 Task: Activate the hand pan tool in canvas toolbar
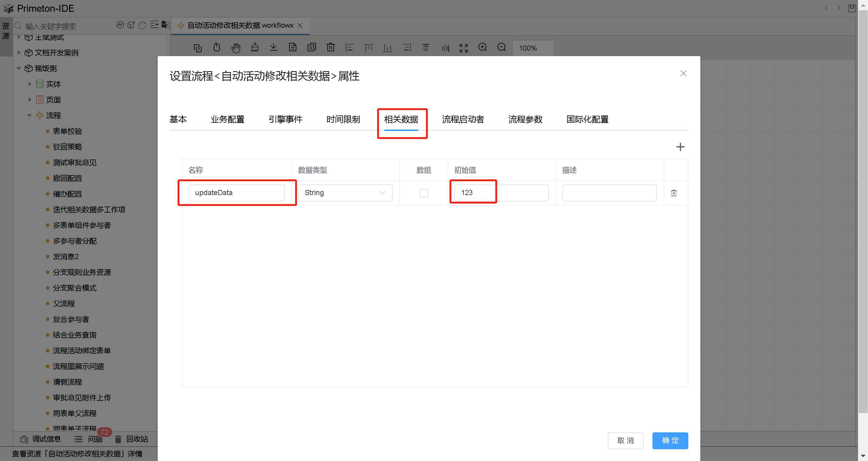point(236,48)
